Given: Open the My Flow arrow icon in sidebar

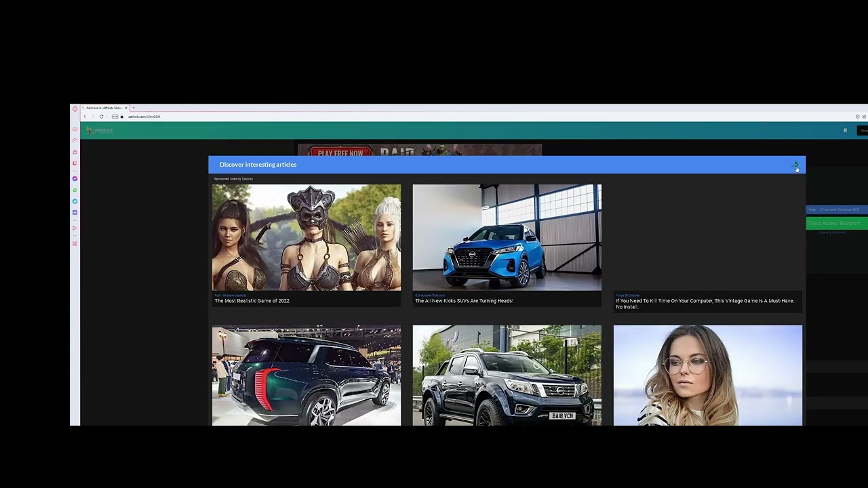Looking at the screenshot, I should 75,228.
